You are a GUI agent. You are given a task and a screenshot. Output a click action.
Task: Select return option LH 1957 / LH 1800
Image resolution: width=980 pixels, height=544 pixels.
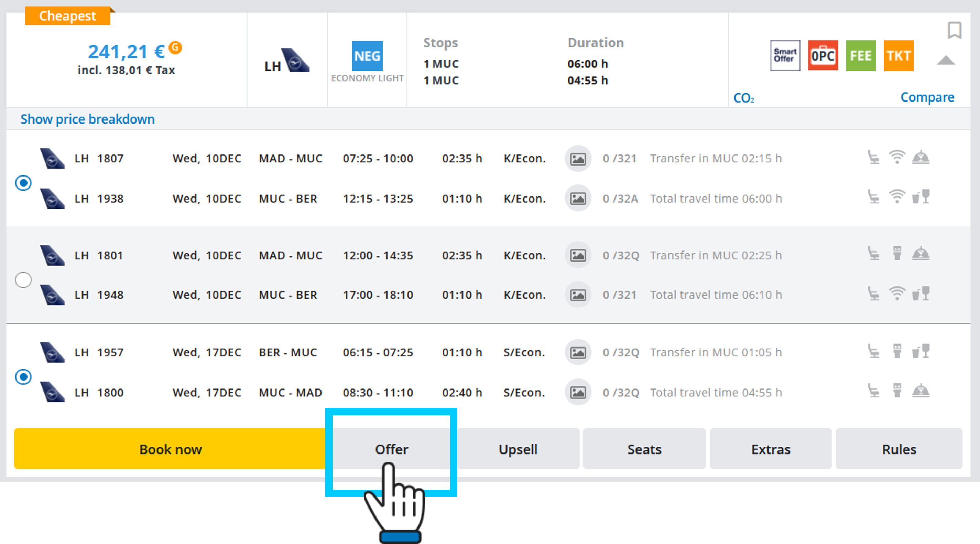pos(23,377)
